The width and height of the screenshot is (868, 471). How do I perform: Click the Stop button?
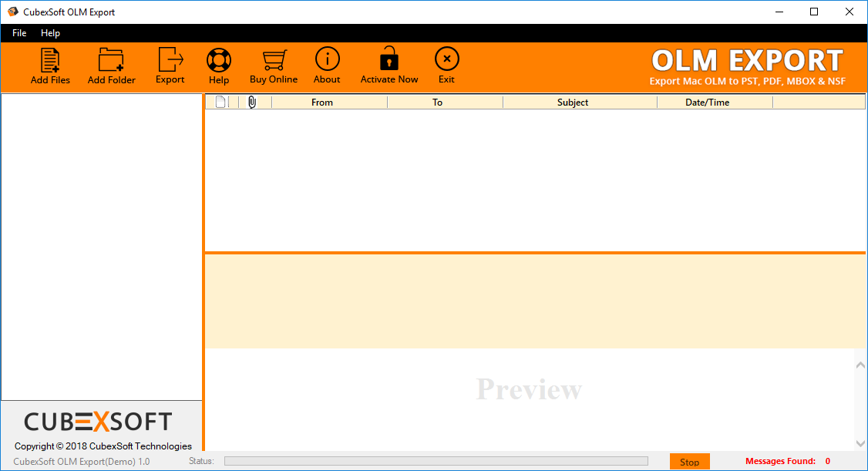[690, 462]
